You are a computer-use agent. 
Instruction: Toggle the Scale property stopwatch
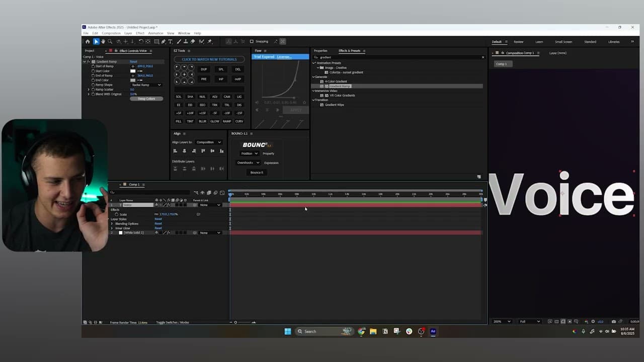tap(117, 214)
